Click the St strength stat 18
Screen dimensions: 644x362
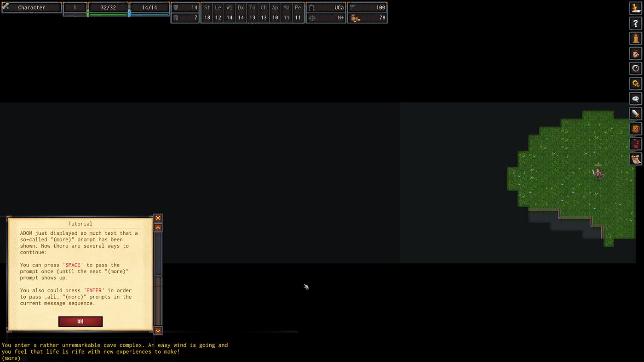pos(207,13)
